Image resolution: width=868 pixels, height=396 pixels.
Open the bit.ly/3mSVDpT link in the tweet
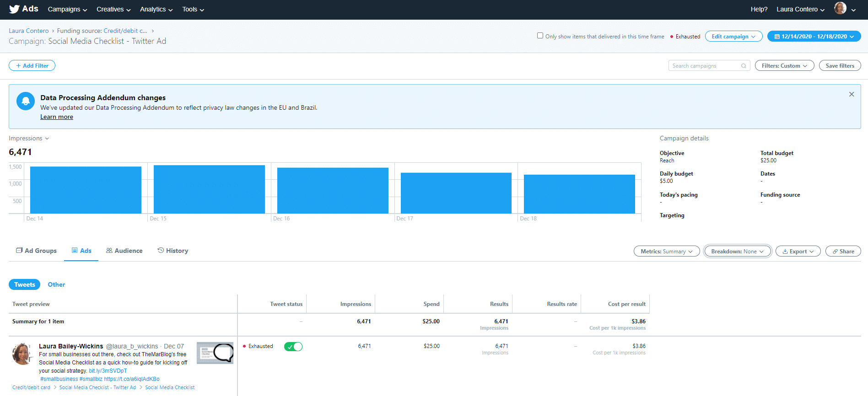tap(108, 371)
